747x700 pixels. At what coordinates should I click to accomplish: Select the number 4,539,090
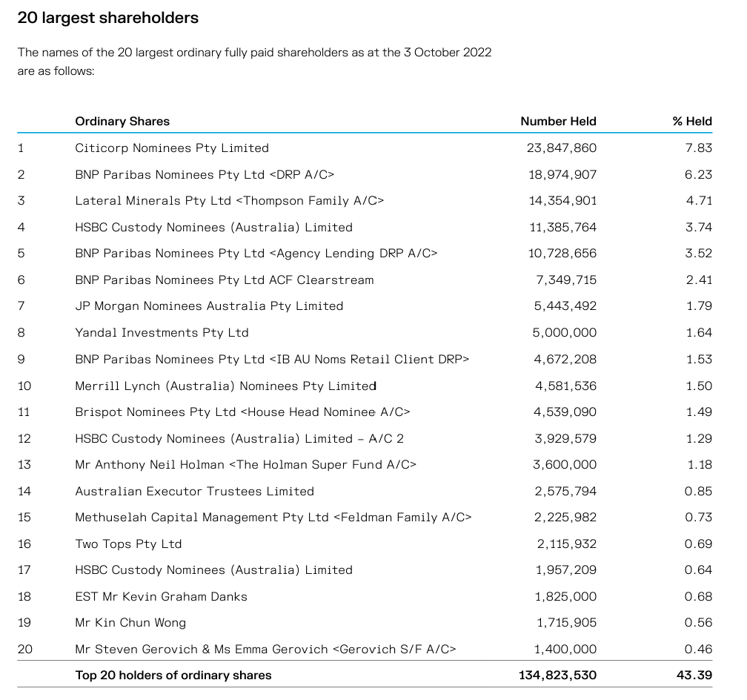click(565, 412)
